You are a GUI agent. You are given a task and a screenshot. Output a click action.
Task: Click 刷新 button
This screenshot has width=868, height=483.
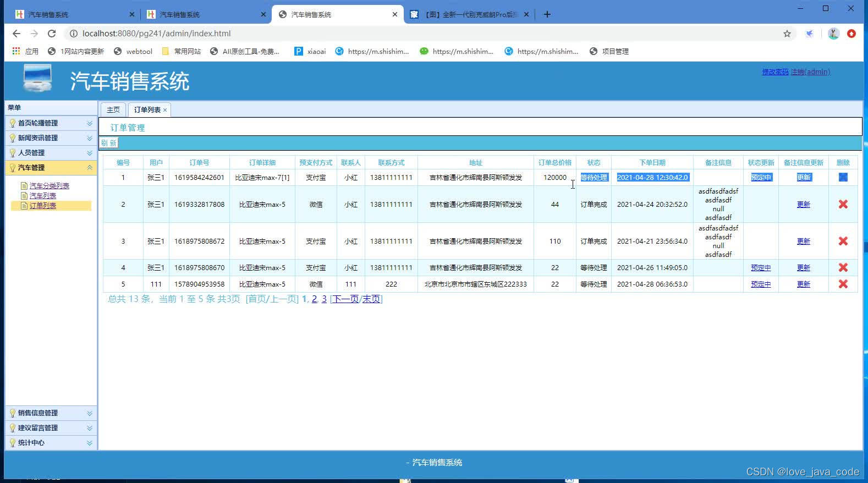coord(108,143)
